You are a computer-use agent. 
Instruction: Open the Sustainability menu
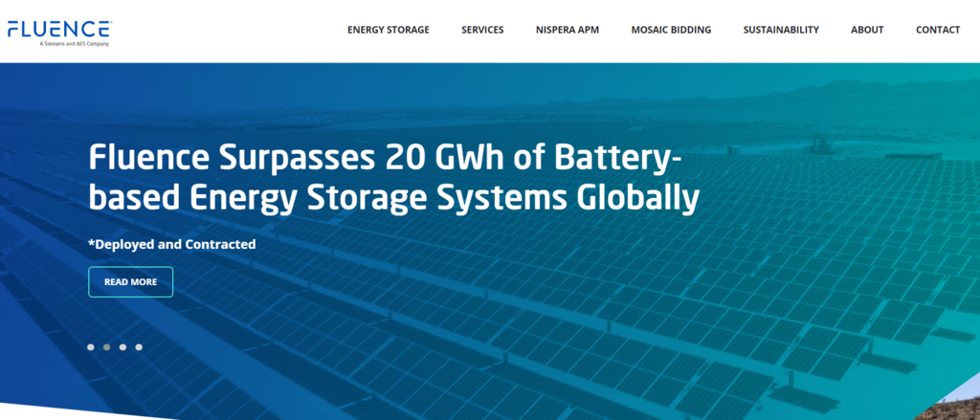click(x=781, y=30)
